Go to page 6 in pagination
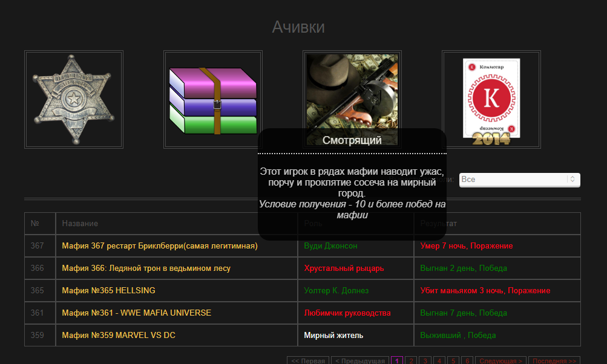The image size is (607, 364). (x=467, y=360)
